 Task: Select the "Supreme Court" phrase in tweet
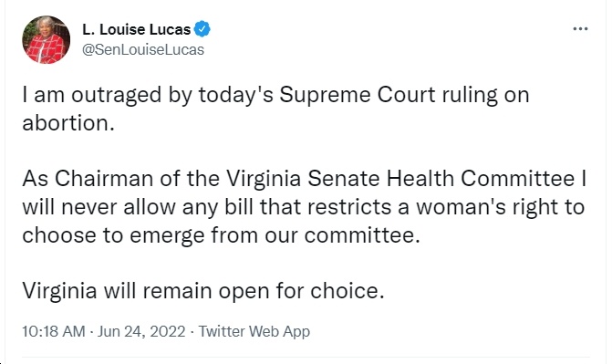pyautogui.click(x=358, y=95)
